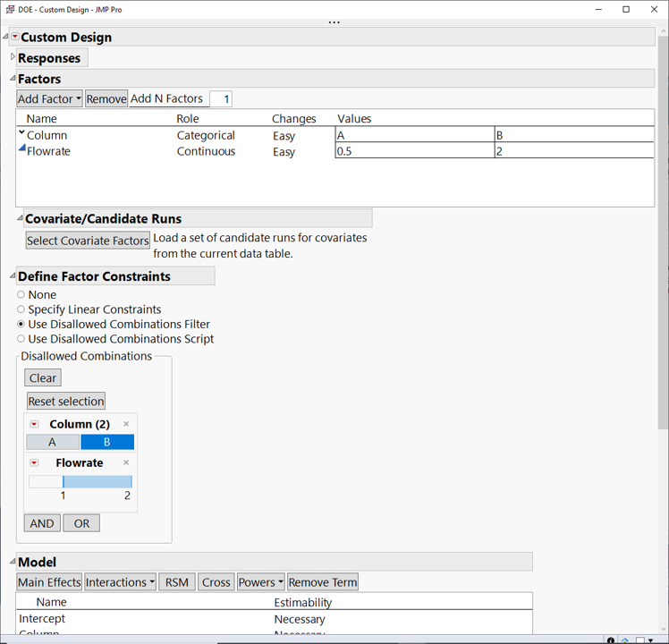Viewport: 669px width, 644px height.
Task: Click the Remove Term button
Action: coord(323,582)
